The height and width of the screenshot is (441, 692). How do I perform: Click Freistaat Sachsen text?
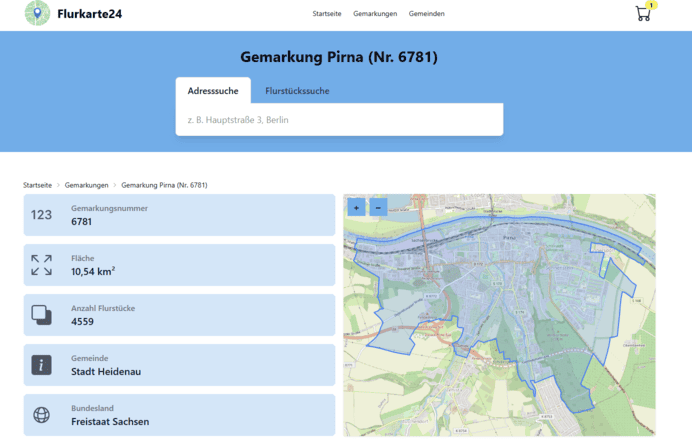tap(110, 422)
